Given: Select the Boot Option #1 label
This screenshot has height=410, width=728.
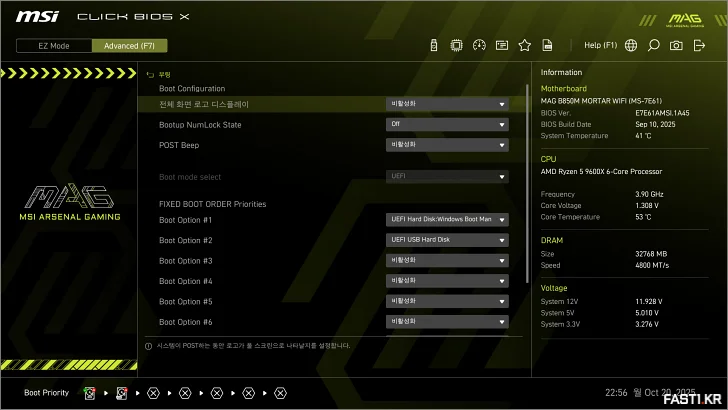Looking at the screenshot, I should tap(185, 220).
